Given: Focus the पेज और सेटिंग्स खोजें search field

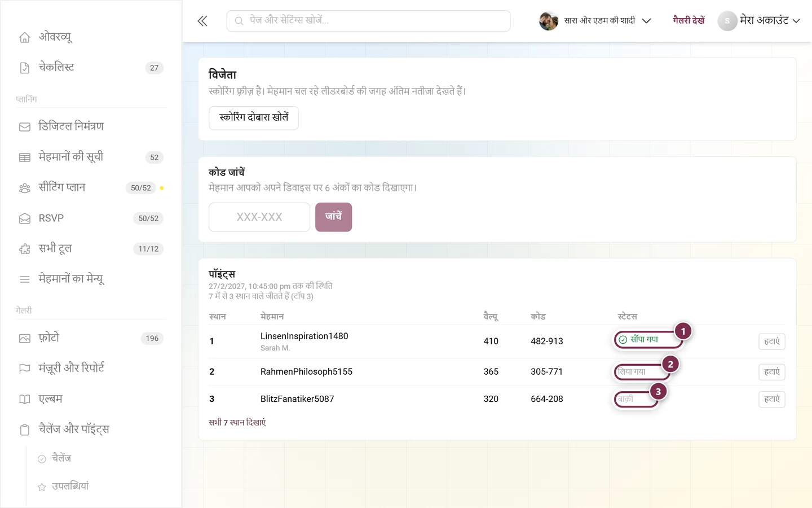Looking at the screenshot, I should coord(369,21).
